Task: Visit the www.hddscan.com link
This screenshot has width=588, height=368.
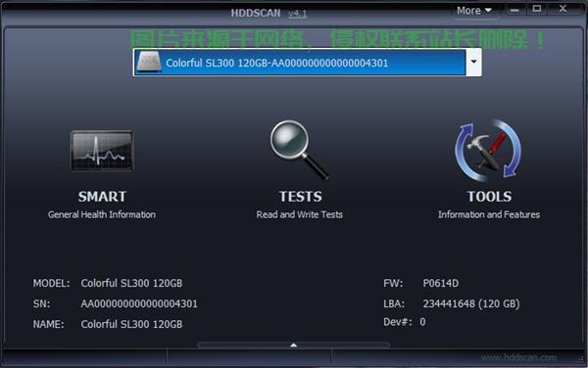Action: (x=518, y=357)
